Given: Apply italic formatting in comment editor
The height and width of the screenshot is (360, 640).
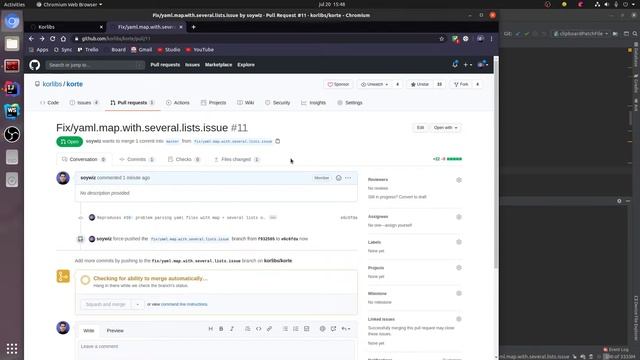Looking at the screenshot, I should pyautogui.click(x=232, y=329).
